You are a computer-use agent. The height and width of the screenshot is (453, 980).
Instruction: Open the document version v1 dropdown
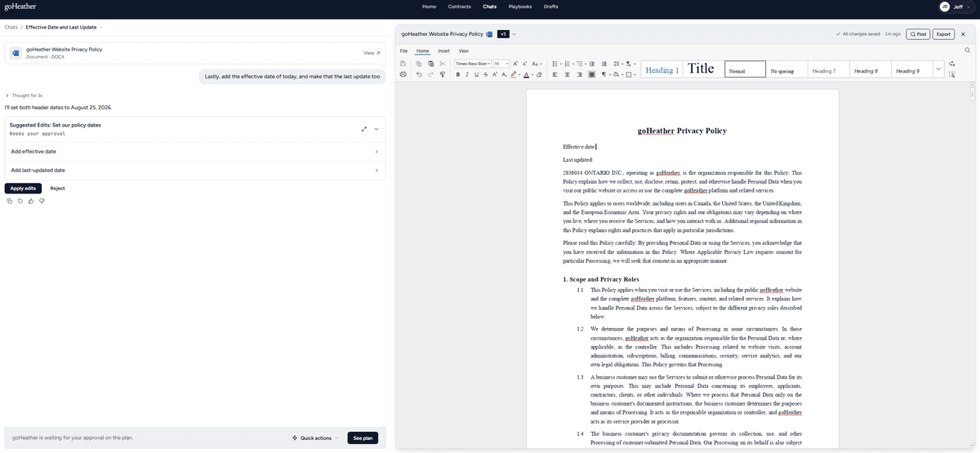[x=514, y=34]
